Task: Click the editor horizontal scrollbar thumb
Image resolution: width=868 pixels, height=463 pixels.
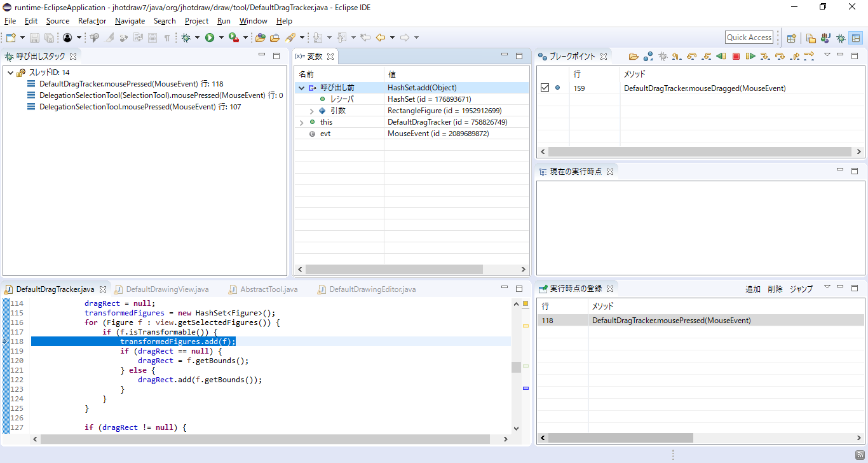Action: click(265, 439)
